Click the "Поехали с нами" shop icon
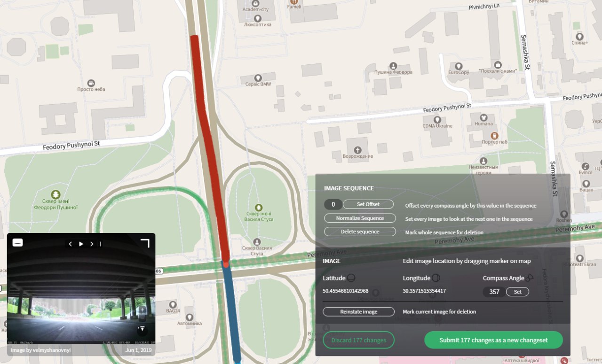This screenshot has width=602, height=364. (x=498, y=64)
